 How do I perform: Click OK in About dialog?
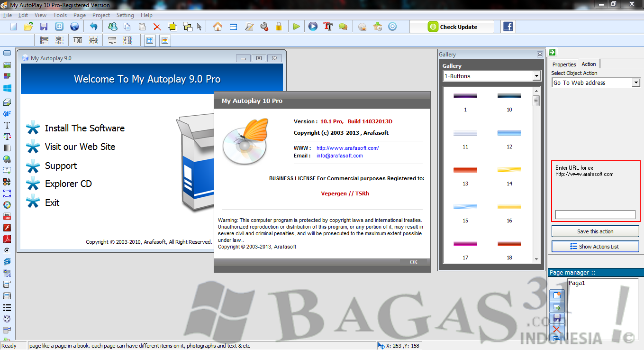point(414,262)
